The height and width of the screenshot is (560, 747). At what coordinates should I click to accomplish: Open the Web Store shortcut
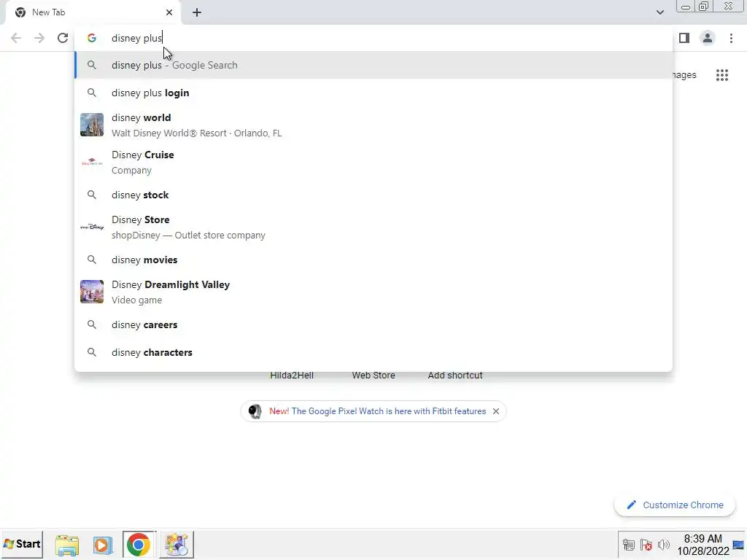pos(373,376)
